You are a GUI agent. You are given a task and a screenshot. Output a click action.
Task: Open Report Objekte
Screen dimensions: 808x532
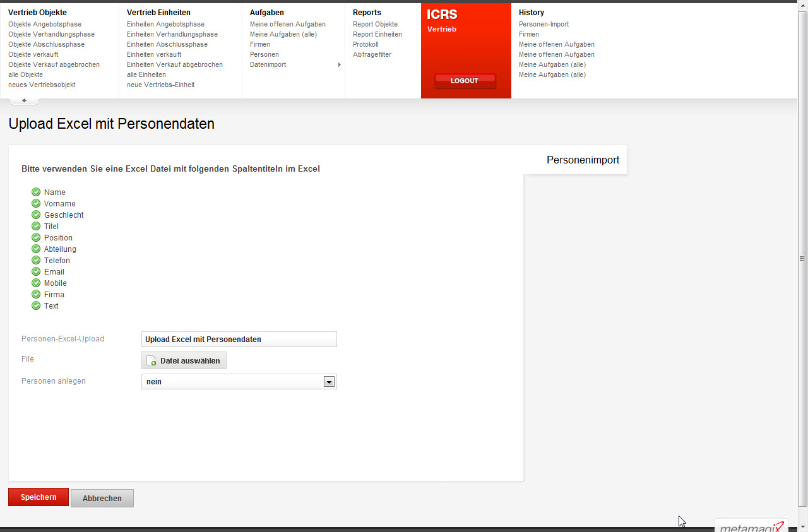375,24
